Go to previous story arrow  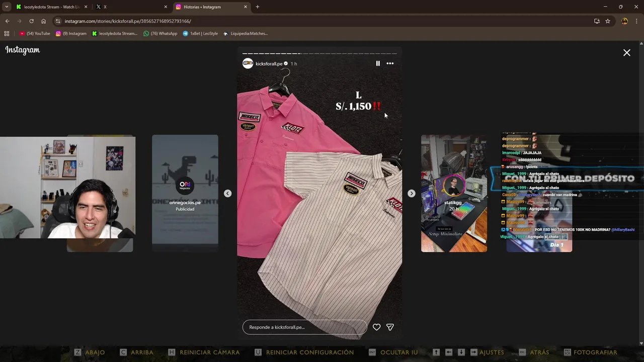[x=227, y=194]
